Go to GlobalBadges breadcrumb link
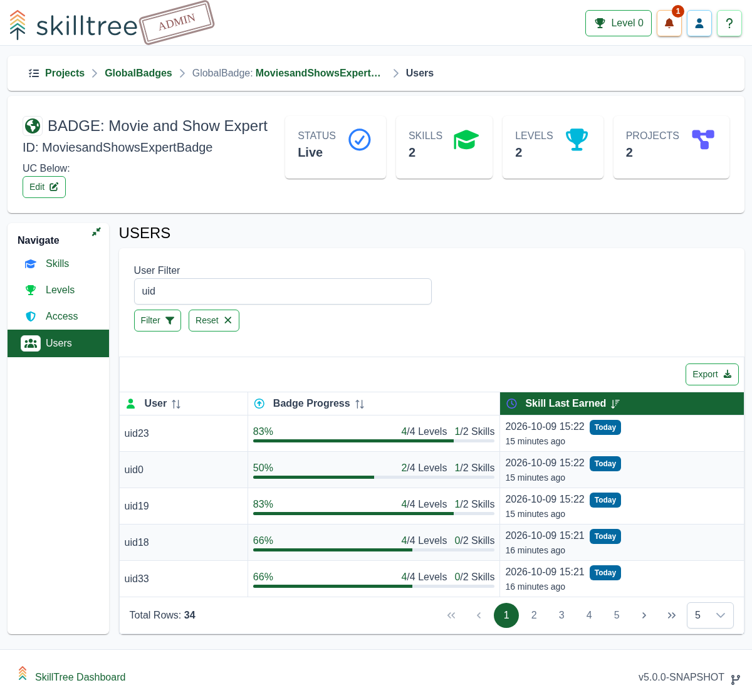This screenshot has width=752, height=700. [x=138, y=73]
